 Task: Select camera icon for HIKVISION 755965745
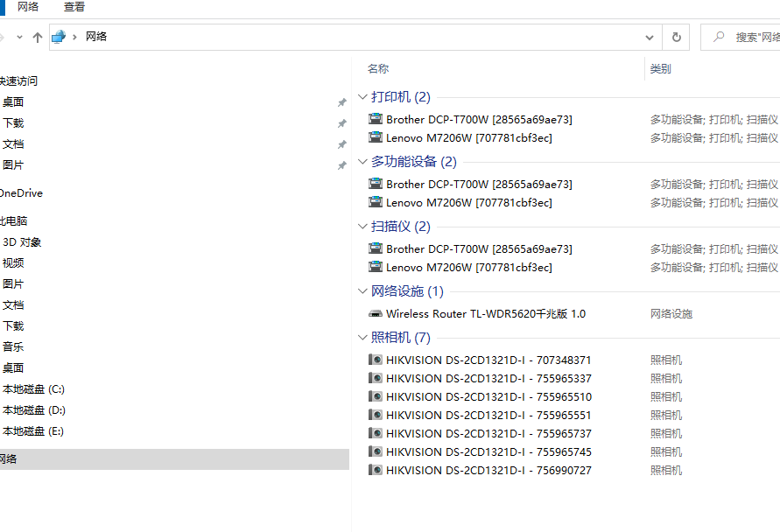(x=376, y=451)
